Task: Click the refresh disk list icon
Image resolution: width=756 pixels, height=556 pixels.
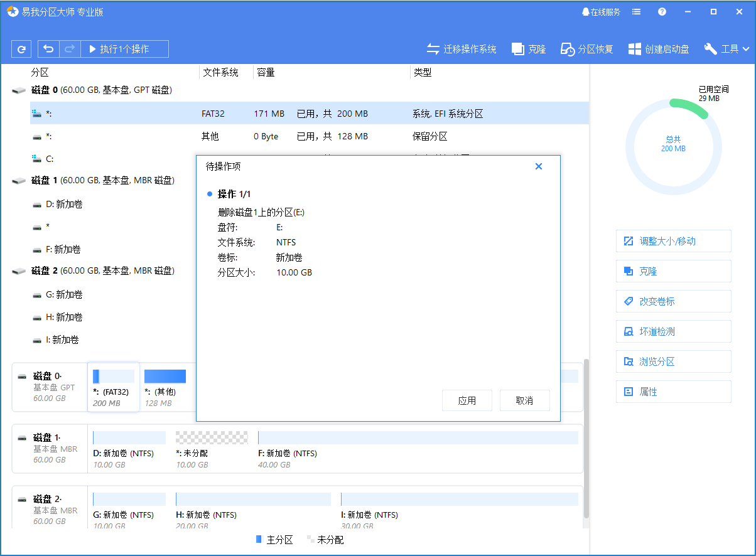Action: coord(21,48)
